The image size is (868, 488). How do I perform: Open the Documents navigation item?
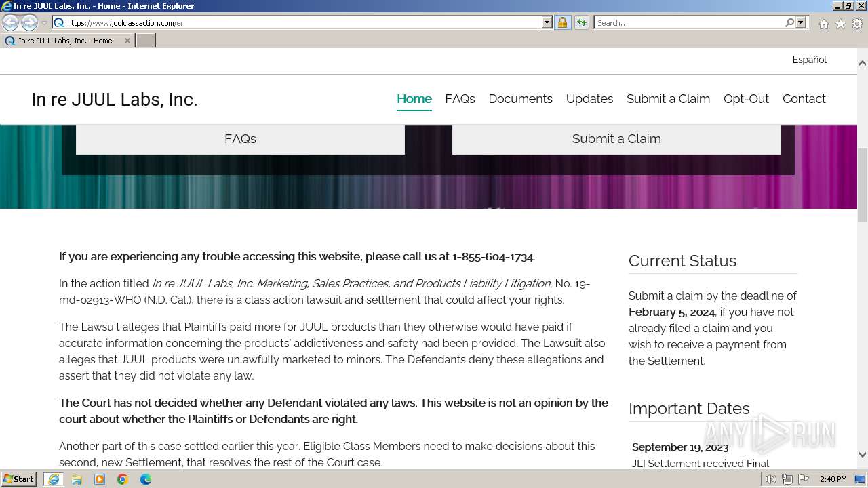coord(520,99)
